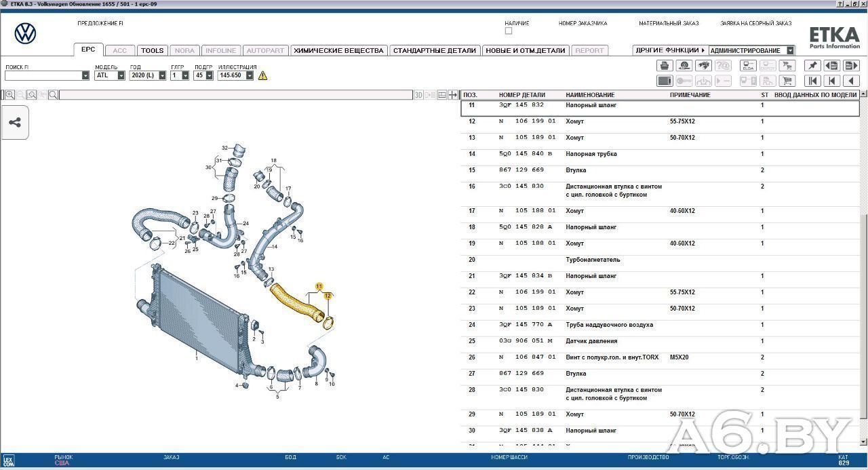Switch to the TOOLS tab
The width and height of the screenshot is (868, 470).
point(152,50)
